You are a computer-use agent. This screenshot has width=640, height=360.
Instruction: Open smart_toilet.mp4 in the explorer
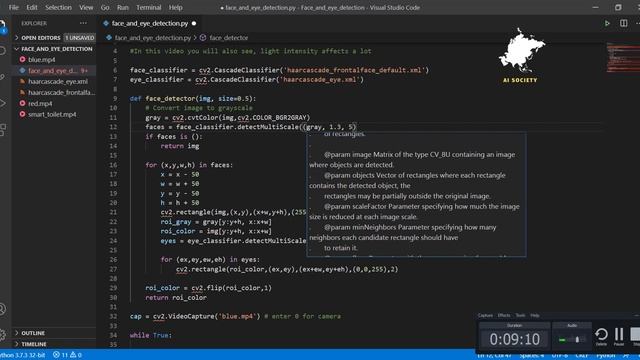tap(52, 114)
